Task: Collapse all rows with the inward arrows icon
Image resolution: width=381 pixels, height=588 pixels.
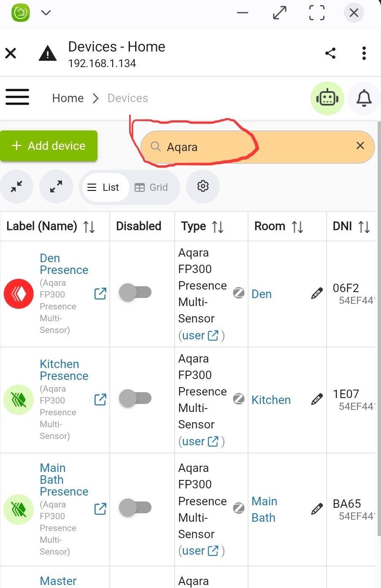Action: [x=16, y=187]
